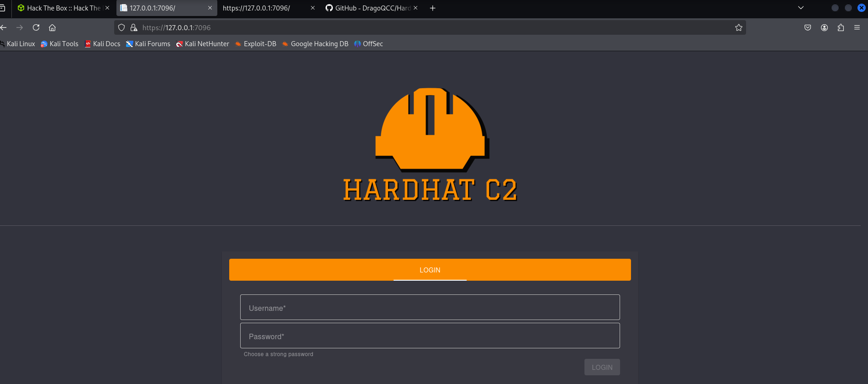
Task: Open the Pocket save icon
Action: (x=808, y=27)
